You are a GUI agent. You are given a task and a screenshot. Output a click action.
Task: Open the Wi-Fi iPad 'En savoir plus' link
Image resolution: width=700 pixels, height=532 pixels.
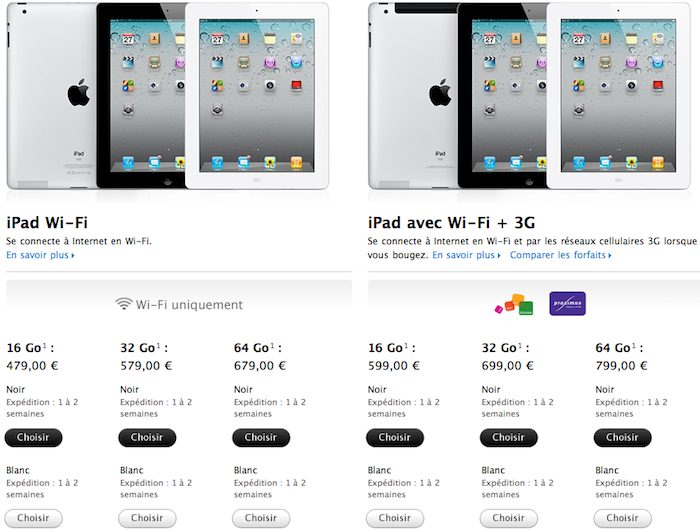[x=40, y=255]
